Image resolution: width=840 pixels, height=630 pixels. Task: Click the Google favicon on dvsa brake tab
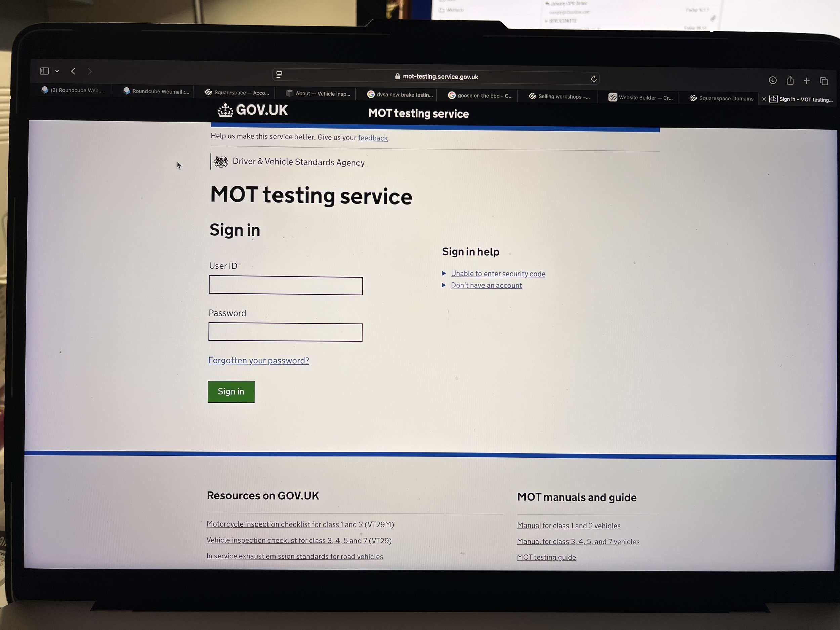371,94
